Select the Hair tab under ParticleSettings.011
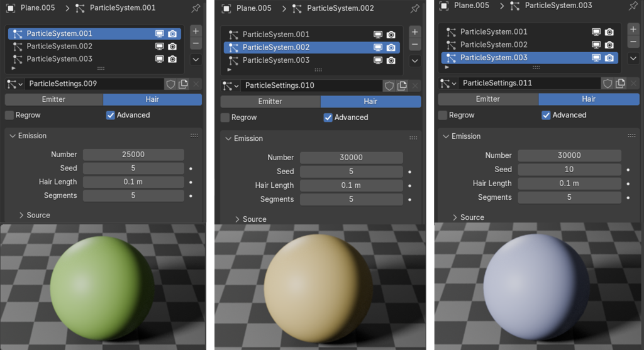The image size is (644, 350). [589, 99]
